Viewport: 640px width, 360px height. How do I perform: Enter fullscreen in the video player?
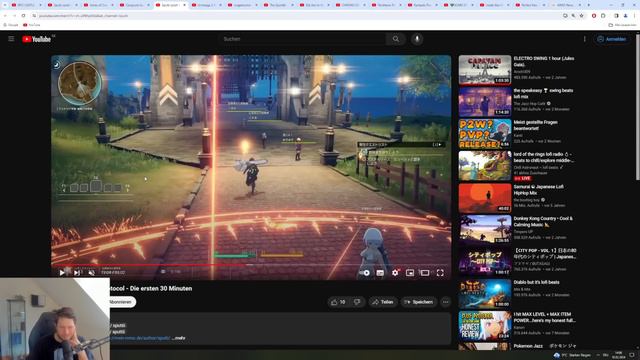click(440, 273)
